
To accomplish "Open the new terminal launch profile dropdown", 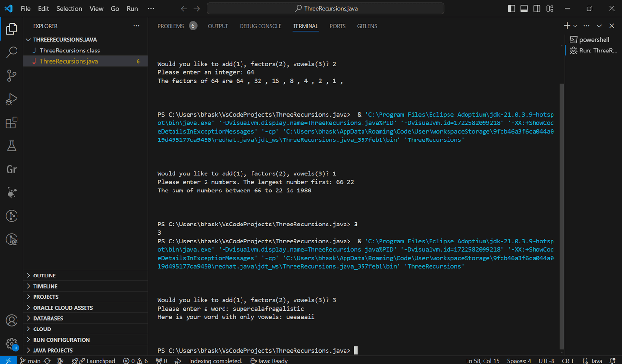I will [x=575, y=26].
